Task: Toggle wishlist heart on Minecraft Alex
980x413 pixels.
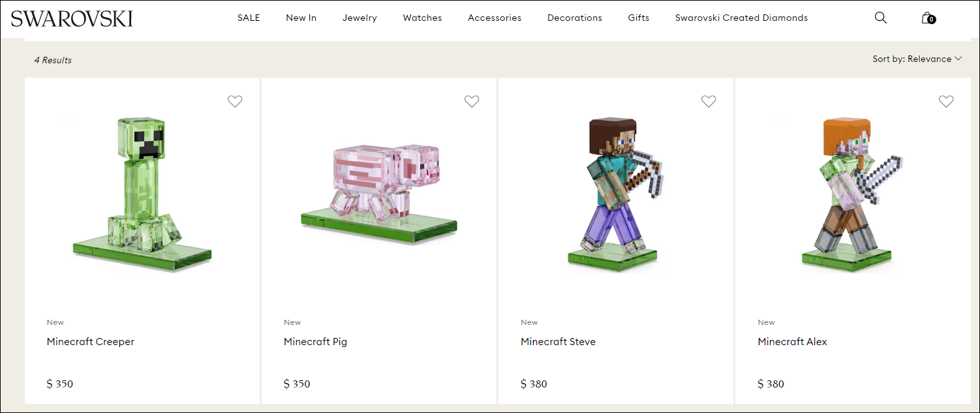Action: coord(946,101)
